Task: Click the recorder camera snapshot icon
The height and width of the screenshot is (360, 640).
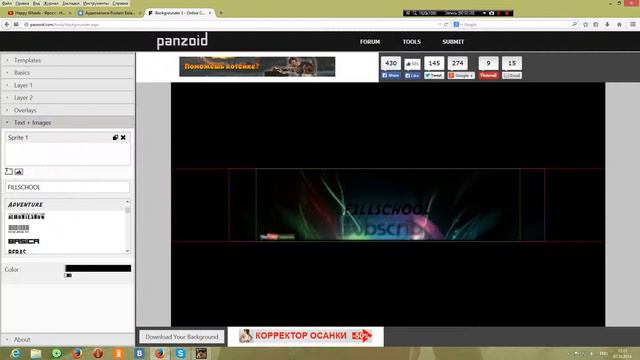Action: point(491,13)
